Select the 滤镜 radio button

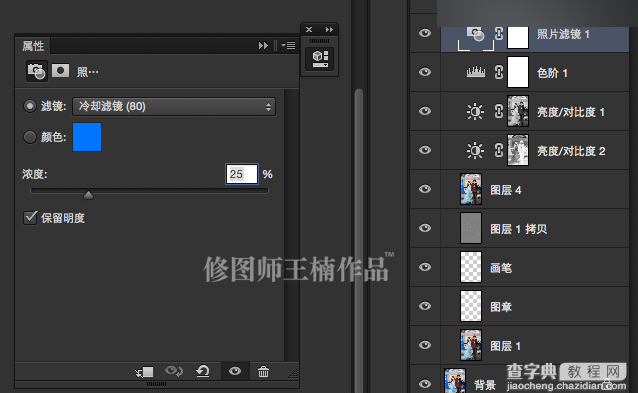(x=30, y=106)
